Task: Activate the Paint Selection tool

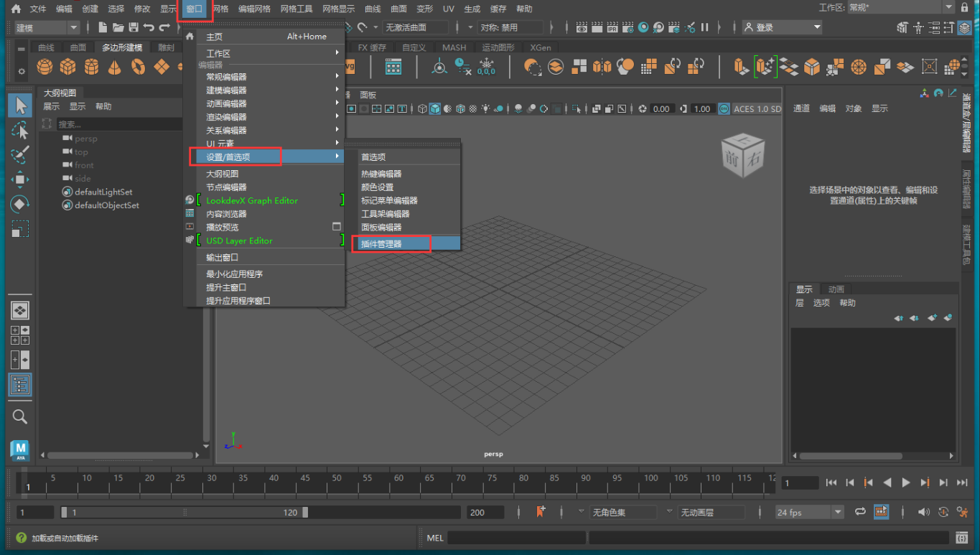Action: [20, 154]
